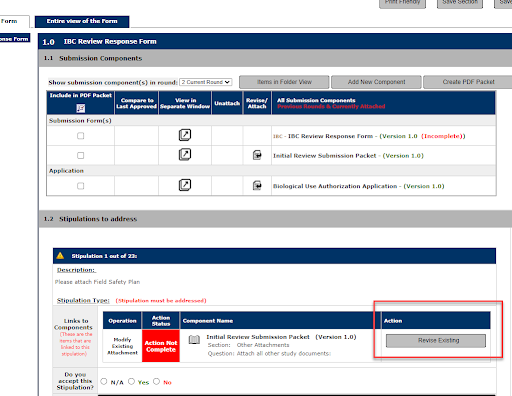Image resolution: width=512 pixels, height=396 pixels.
Task: Click the Compare to Last Approved column header
Action: [137, 103]
